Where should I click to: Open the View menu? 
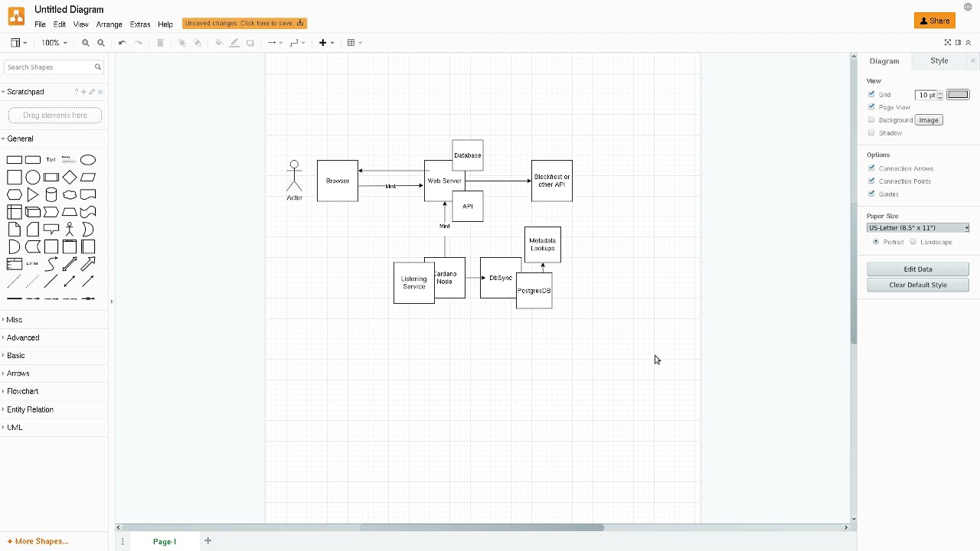[80, 24]
